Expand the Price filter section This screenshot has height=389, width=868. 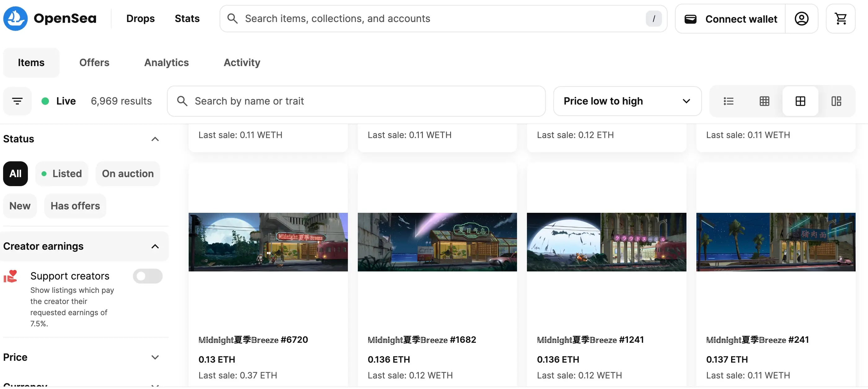155,357
